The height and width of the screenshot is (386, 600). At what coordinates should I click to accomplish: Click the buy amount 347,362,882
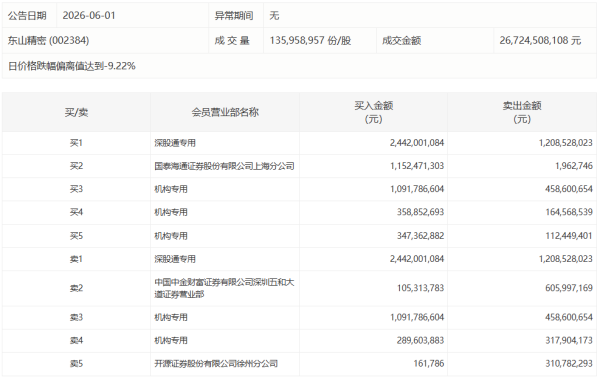point(420,236)
